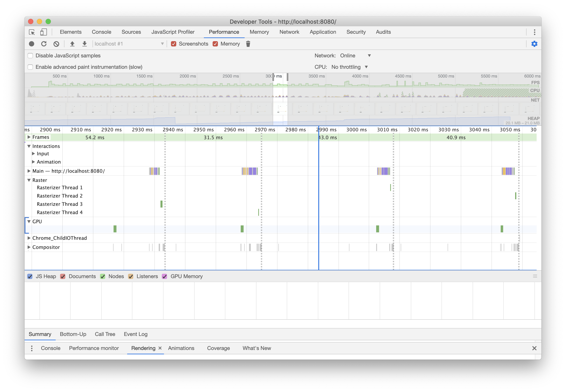The image size is (566, 392).
Task: Open the Audits tab
Action: [383, 32]
